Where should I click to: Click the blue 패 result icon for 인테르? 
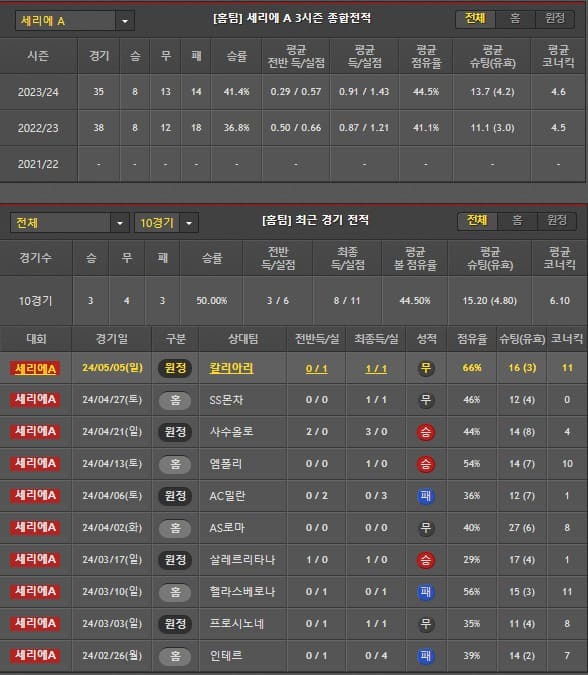click(426, 656)
